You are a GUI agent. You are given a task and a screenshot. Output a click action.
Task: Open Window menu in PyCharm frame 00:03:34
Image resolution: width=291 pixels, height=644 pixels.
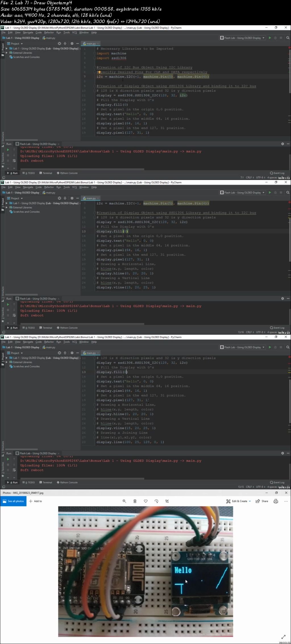coord(84,342)
